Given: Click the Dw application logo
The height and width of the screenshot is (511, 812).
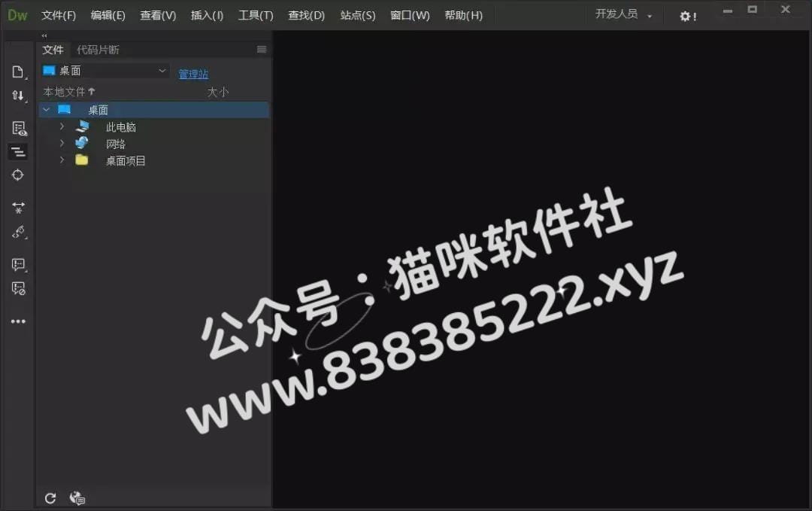Looking at the screenshot, I should (x=17, y=16).
